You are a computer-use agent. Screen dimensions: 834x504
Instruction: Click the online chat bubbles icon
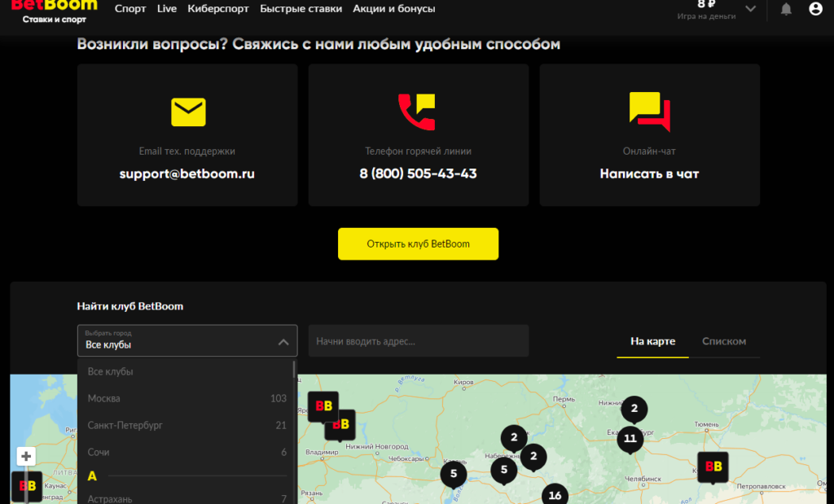(x=649, y=111)
